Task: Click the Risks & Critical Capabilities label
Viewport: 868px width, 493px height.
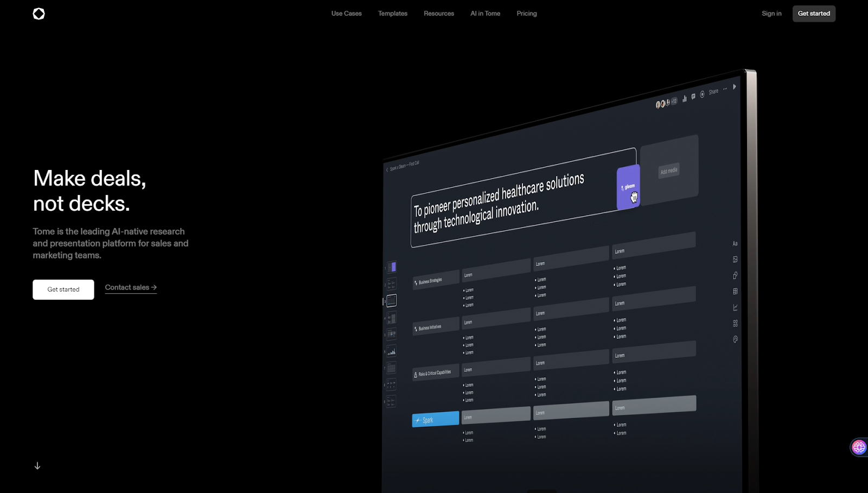Action: click(436, 373)
